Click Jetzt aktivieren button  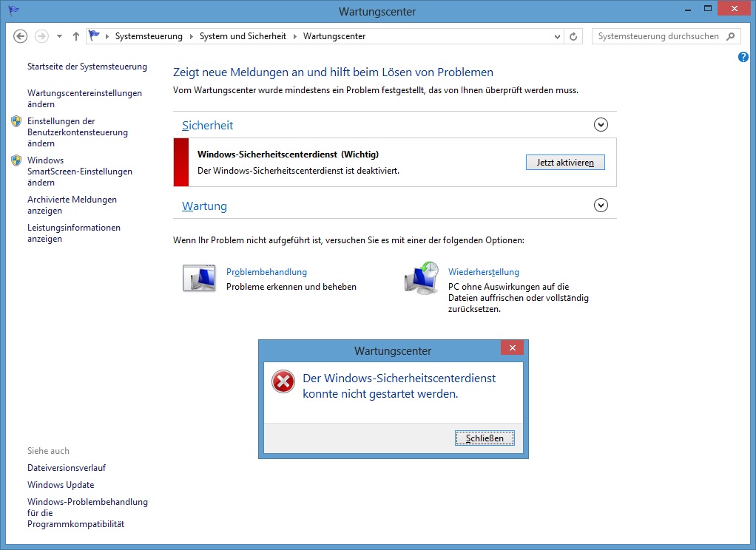(x=565, y=163)
